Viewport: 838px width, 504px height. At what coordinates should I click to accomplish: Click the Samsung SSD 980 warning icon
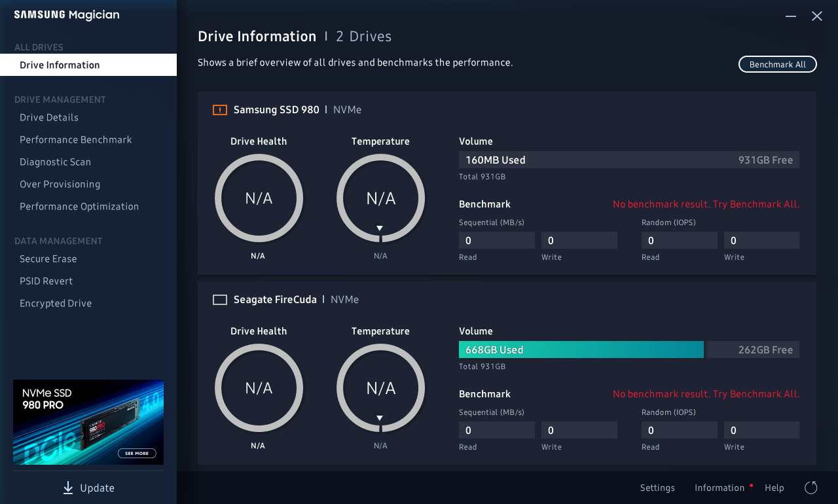pyautogui.click(x=220, y=110)
